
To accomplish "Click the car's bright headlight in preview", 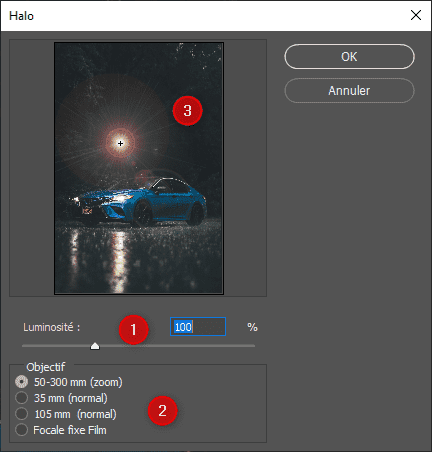I will pos(121,198).
